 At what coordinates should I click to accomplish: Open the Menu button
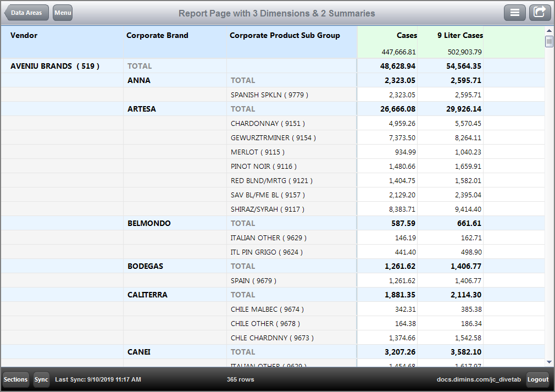tap(63, 13)
